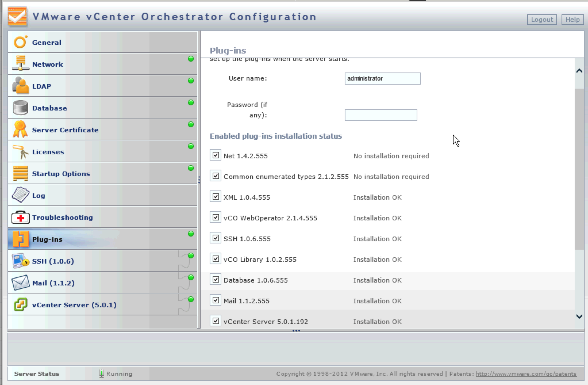
Task: Click the Troubleshooting first-aid kit icon
Action: tap(20, 218)
